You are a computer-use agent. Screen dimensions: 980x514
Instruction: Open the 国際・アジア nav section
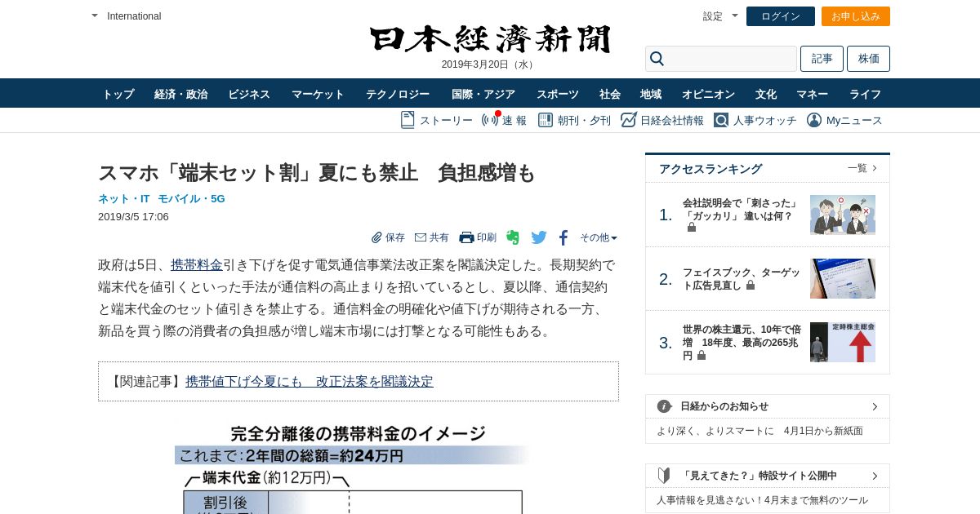click(483, 94)
